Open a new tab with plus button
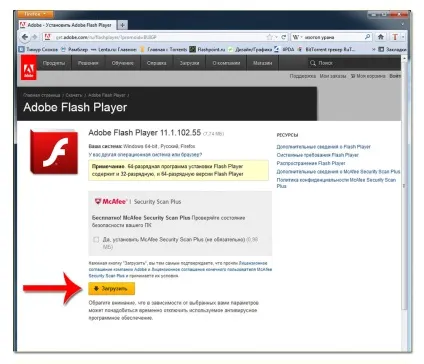The image size is (424, 364). click(122, 25)
